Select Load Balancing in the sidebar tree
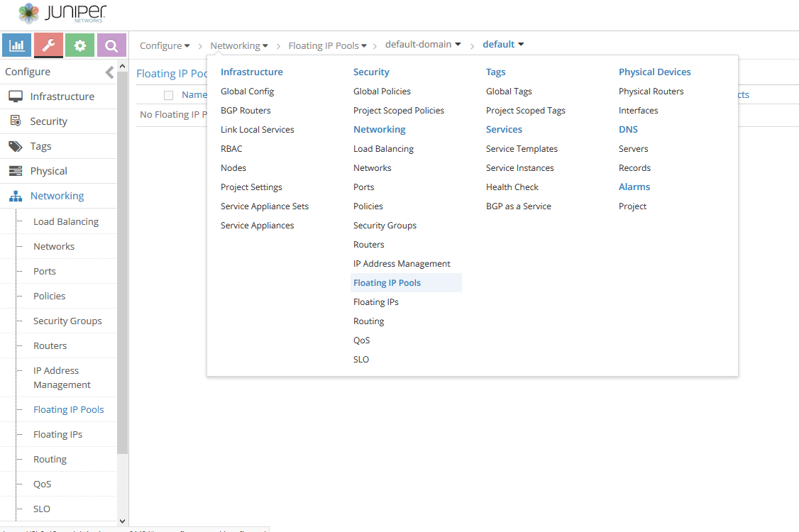This screenshot has height=532, width=799. tap(66, 221)
